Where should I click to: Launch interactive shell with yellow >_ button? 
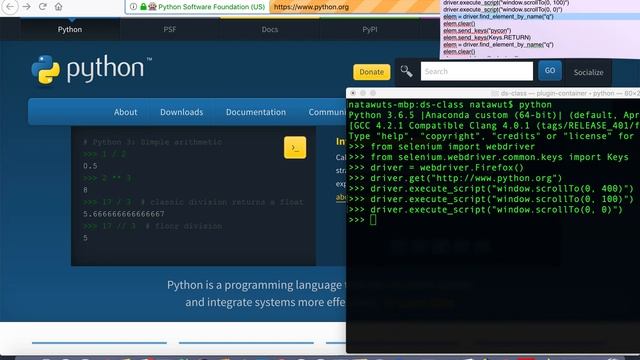pos(295,148)
